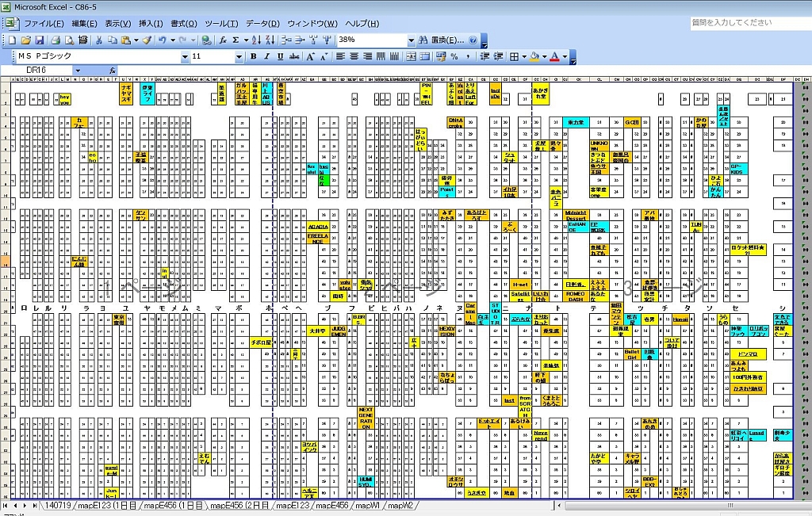The height and width of the screenshot is (516, 812).
Task: Expand undo history arrow
Action: pyautogui.click(x=172, y=40)
